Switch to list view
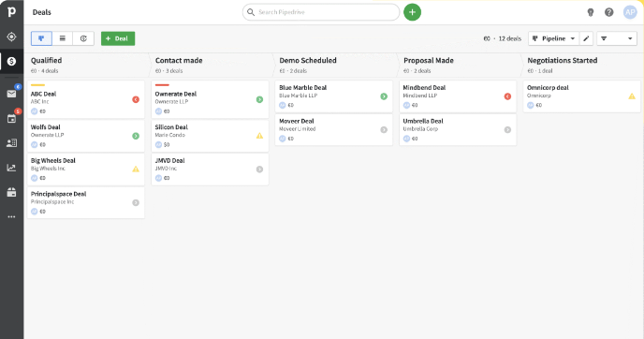 tap(63, 38)
